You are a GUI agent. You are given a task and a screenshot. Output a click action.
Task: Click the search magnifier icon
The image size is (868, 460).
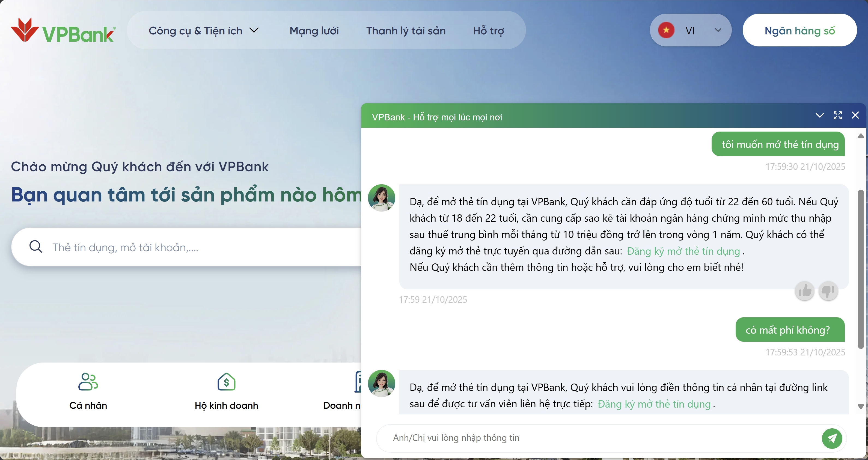click(36, 247)
